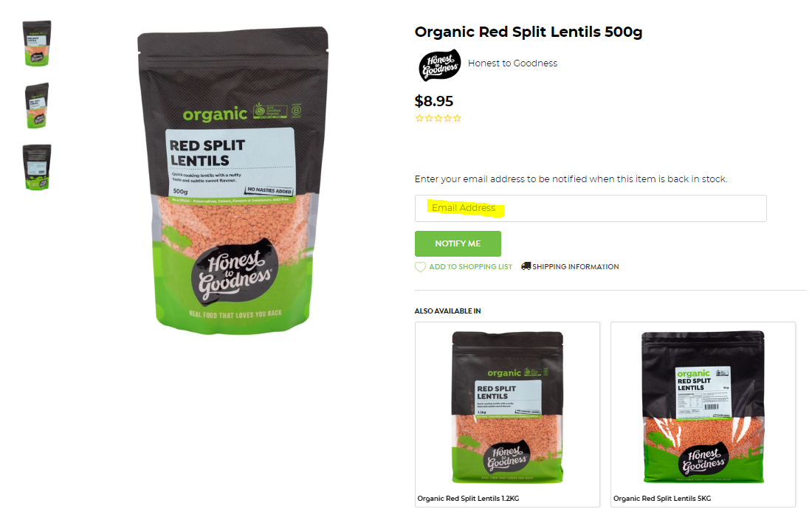812x523 pixels.
Task: Select third thumbnail showing back of pack
Action: tap(37, 167)
